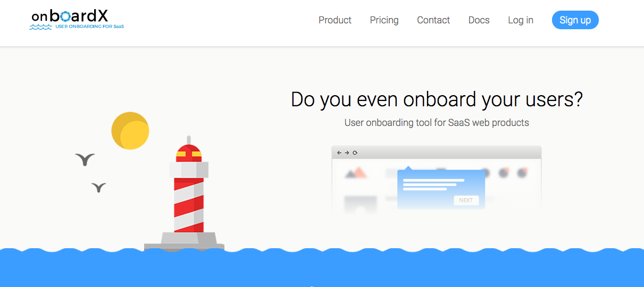644x287 pixels.
Task: Click the larger upper gray bird
Action: pyautogui.click(x=85, y=159)
